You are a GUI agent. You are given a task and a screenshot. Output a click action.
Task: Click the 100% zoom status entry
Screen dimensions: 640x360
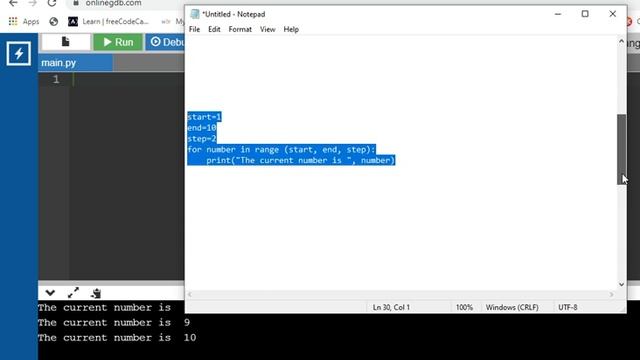pos(464,307)
